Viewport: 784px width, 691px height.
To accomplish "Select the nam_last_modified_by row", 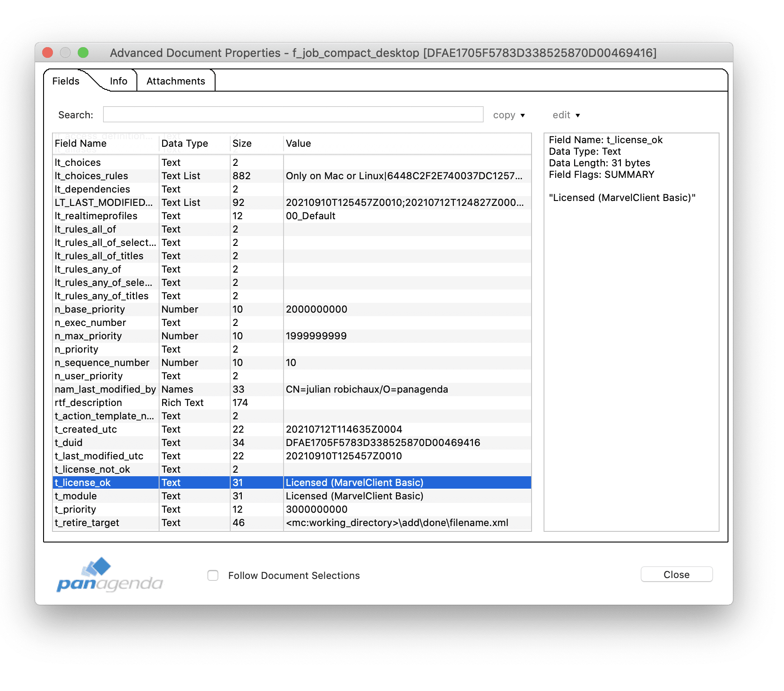I will [292, 389].
